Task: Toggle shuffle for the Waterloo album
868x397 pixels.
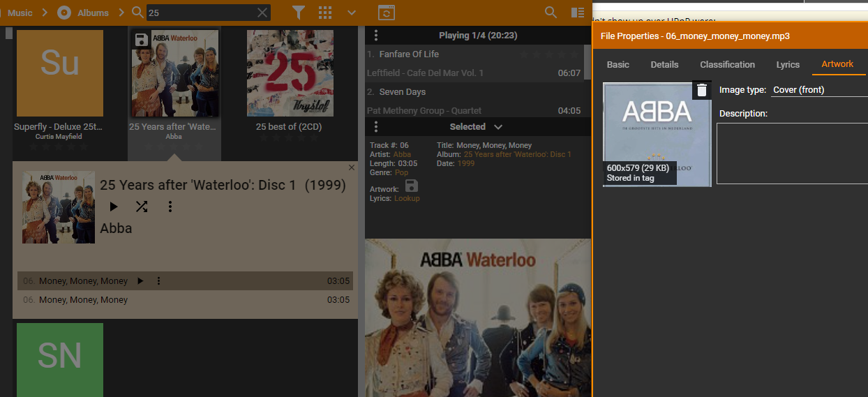Action: (x=141, y=207)
